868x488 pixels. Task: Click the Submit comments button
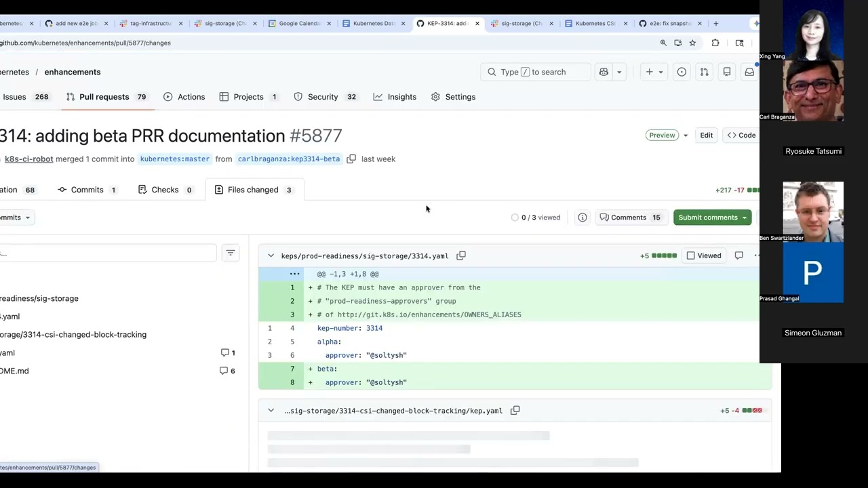[x=707, y=218]
